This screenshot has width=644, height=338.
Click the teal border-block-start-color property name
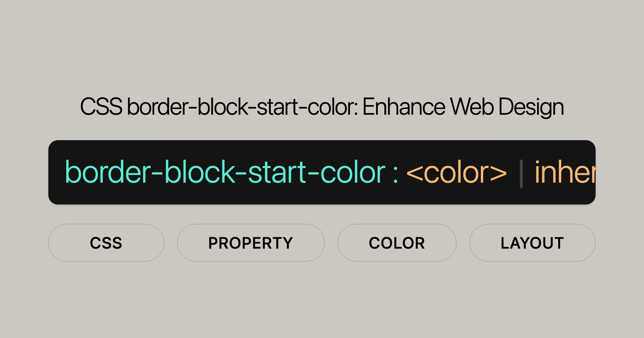(x=225, y=172)
